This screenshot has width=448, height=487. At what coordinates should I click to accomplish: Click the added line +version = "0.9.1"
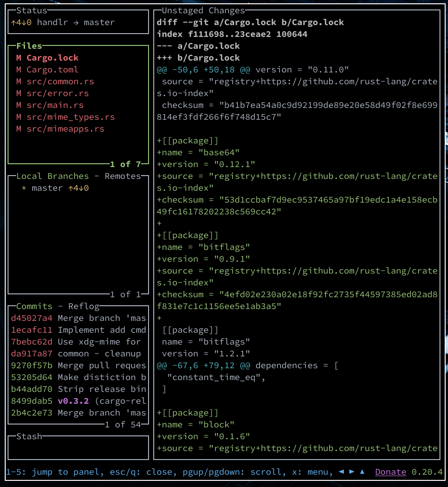(x=203, y=259)
